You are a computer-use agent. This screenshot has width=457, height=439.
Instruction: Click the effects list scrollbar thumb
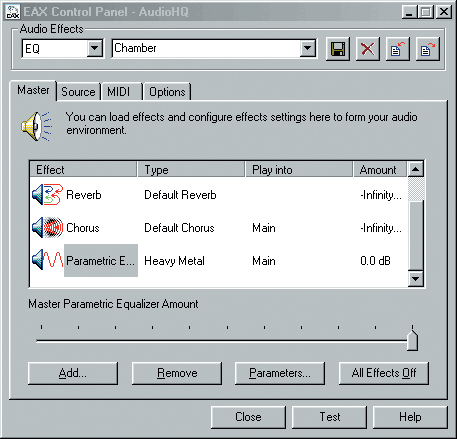pos(416,235)
